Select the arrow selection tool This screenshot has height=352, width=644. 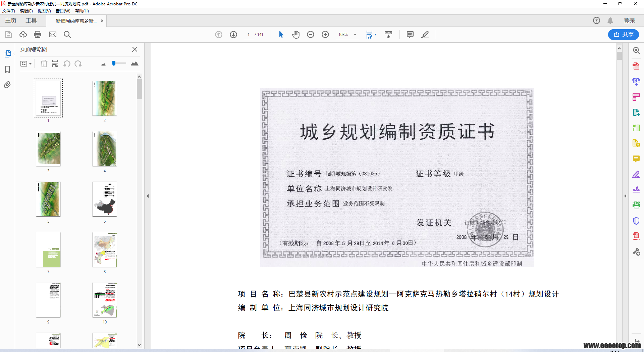(281, 35)
